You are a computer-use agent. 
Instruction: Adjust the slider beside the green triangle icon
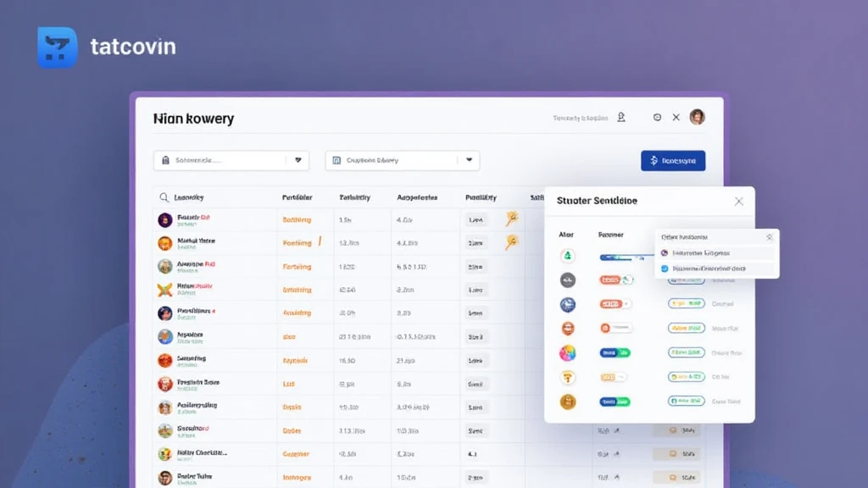(626, 257)
